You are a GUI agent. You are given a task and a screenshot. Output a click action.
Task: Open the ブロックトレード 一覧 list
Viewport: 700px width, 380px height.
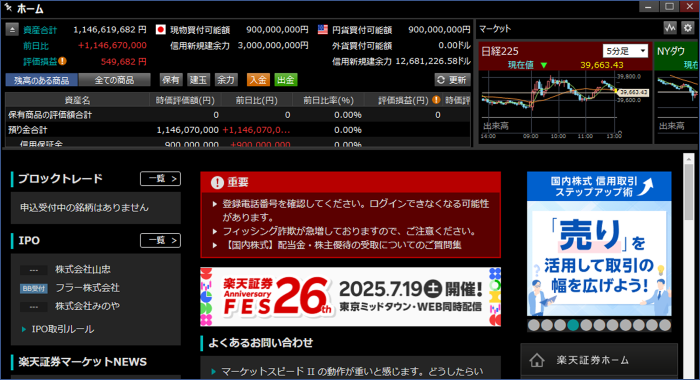(x=160, y=179)
